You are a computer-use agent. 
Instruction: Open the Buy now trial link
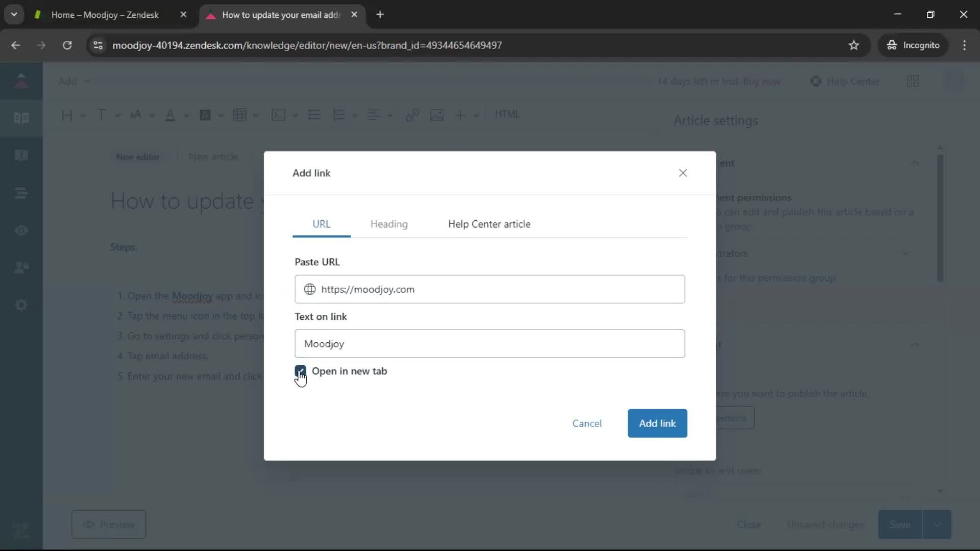tap(762, 82)
